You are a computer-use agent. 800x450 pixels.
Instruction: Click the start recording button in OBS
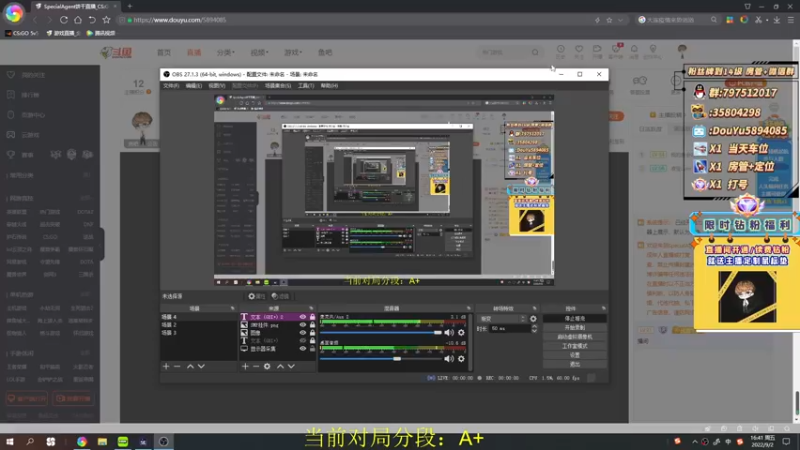pos(574,328)
